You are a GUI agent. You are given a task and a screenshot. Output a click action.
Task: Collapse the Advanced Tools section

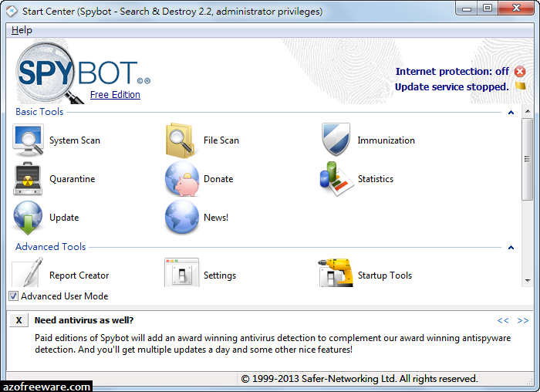coord(511,248)
